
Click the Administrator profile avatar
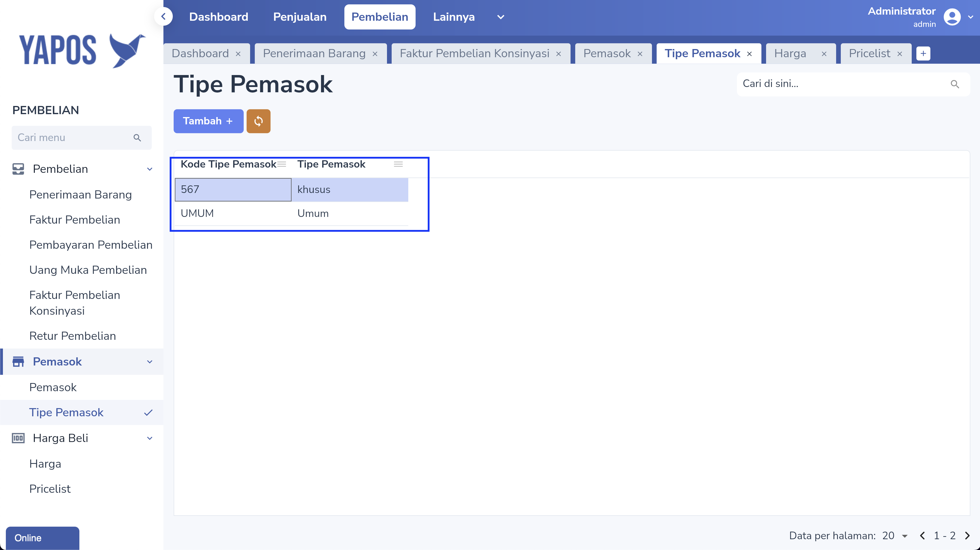(952, 17)
